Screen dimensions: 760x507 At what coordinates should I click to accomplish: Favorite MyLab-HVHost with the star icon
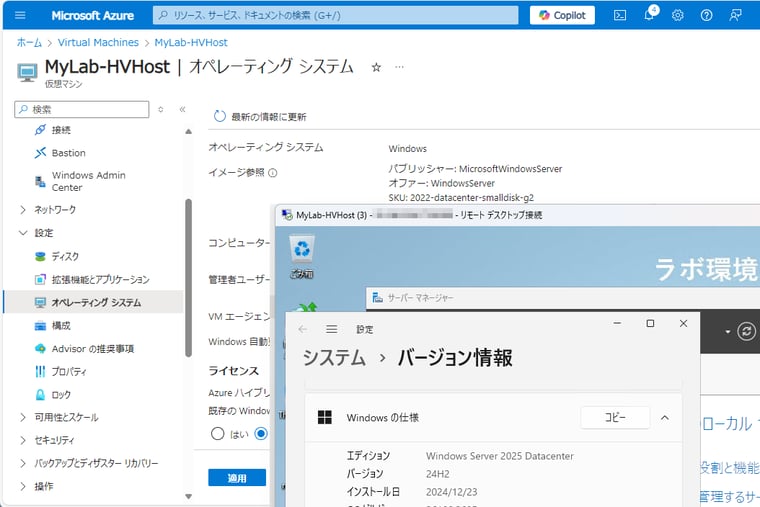pyautogui.click(x=376, y=67)
